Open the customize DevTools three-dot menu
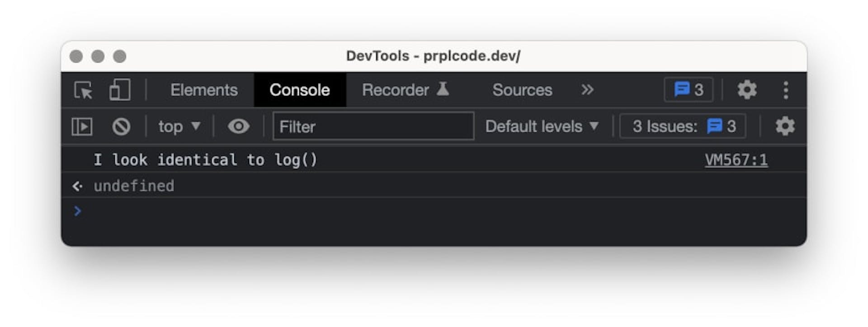 click(787, 89)
